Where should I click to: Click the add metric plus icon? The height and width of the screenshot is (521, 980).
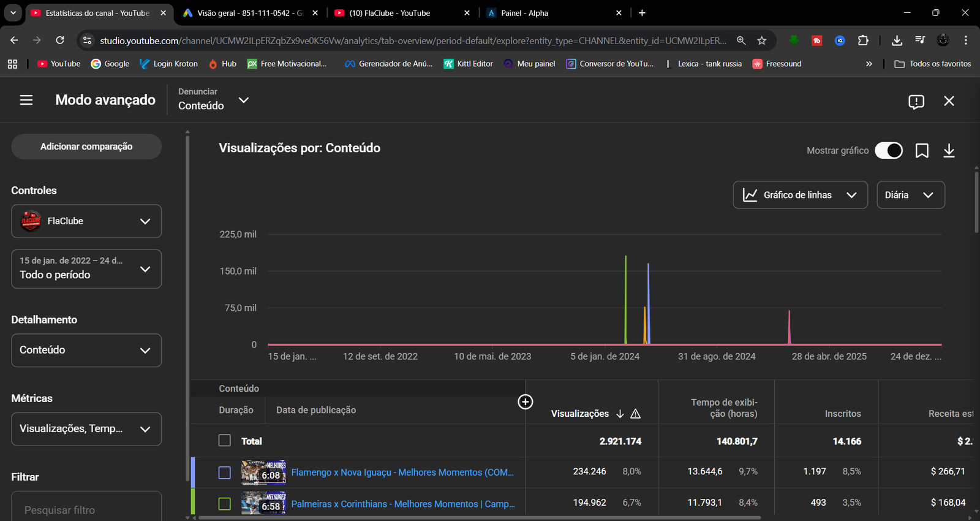[x=526, y=401]
